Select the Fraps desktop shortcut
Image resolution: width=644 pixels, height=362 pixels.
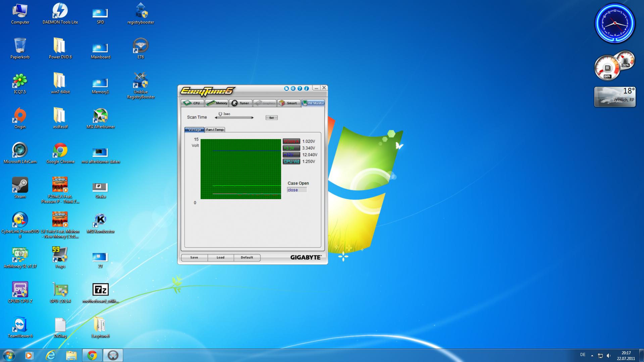[x=60, y=258]
